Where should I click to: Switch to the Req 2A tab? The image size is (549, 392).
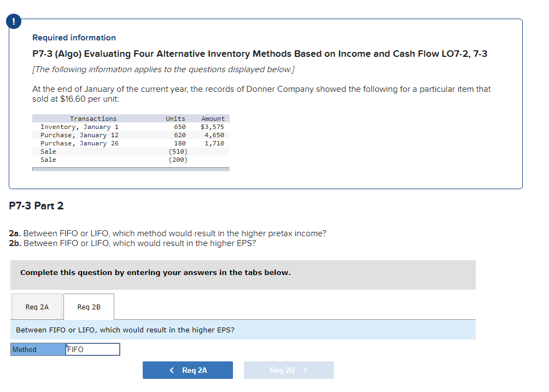(36, 307)
